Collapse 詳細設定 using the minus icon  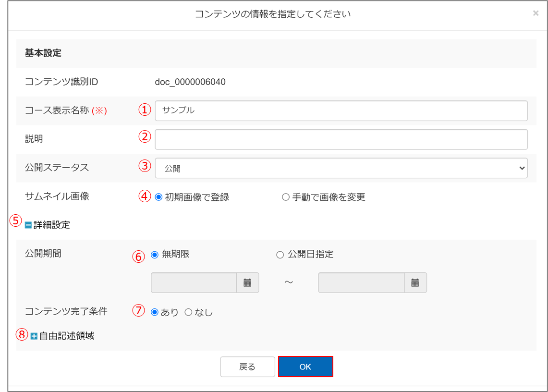(x=28, y=225)
